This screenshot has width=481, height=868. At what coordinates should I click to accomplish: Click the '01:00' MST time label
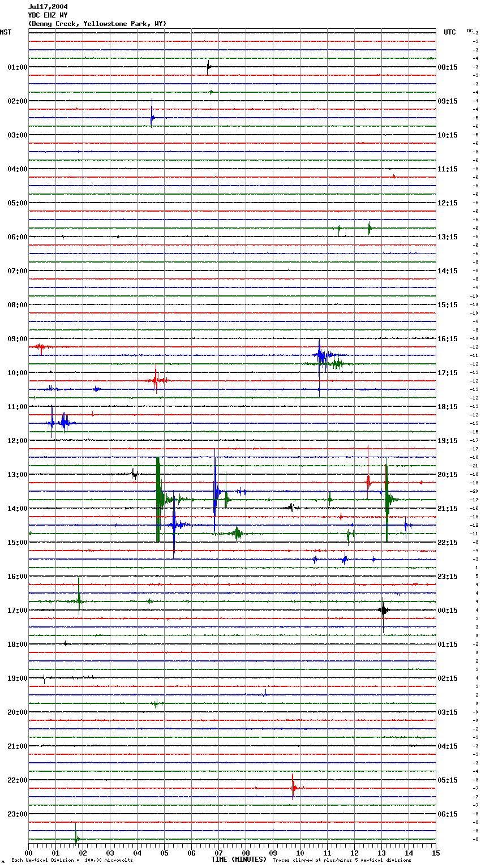17,67
